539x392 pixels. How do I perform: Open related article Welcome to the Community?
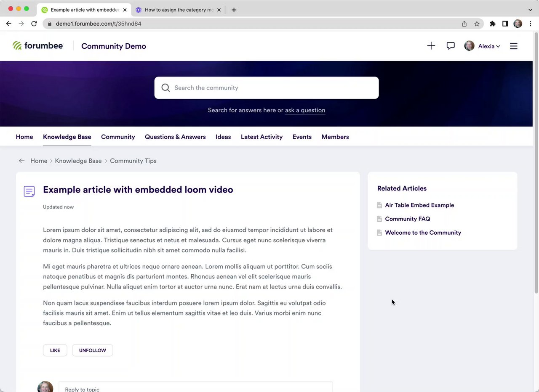pos(423,233)
